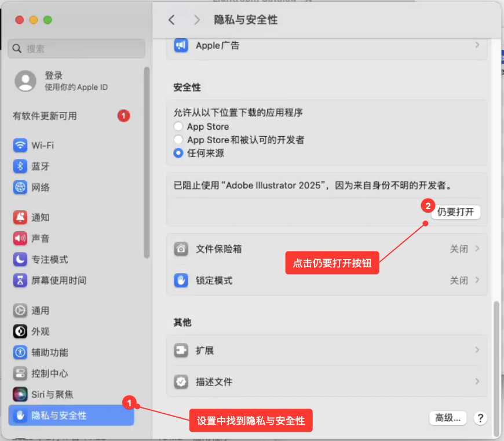Select the 网络 globe icon

point(20,188)
